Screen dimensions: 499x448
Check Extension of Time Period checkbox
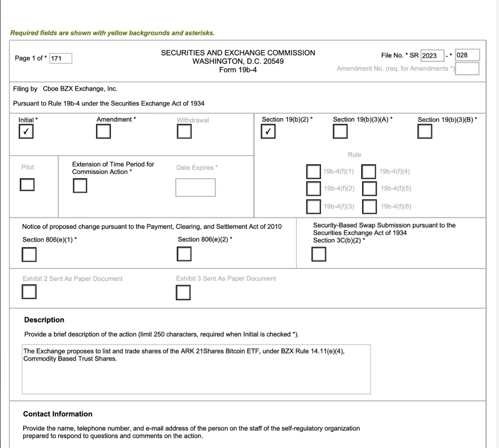pyautogui.click(x=80, y=185)
